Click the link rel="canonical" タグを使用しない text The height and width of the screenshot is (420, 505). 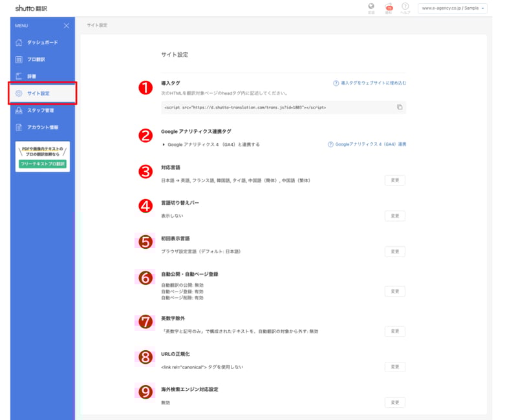(x=202, y=367)
